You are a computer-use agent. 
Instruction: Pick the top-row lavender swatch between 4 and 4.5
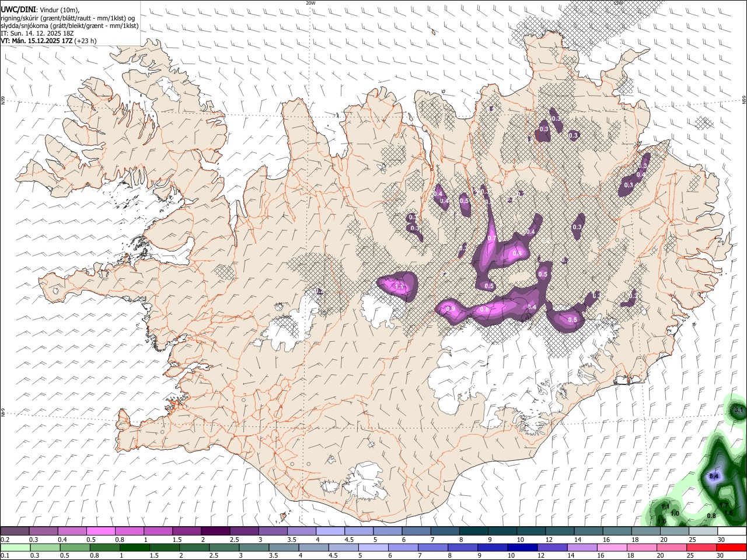tap(330, 531)
